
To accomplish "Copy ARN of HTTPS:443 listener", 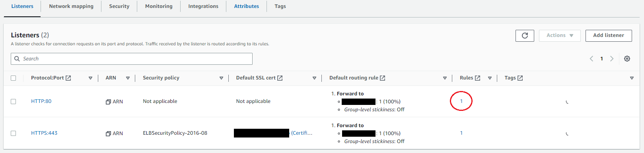I will pyautogui.click(x=108, y=134).
